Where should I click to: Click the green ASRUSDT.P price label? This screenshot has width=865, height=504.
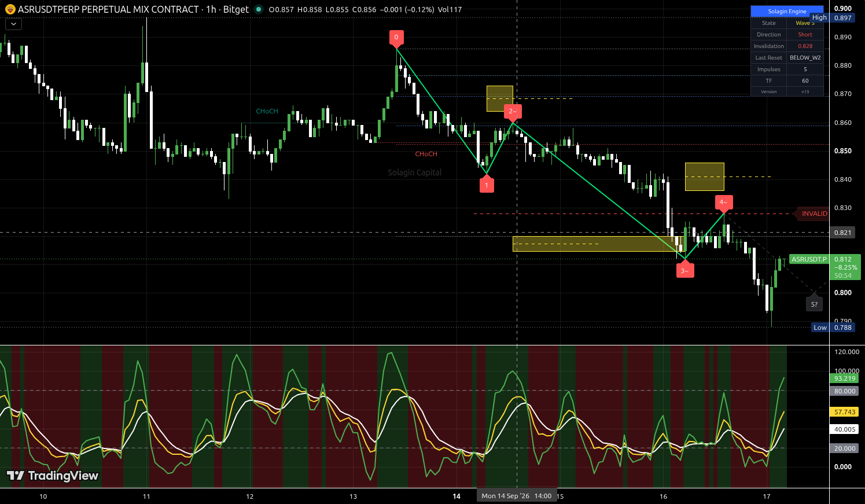[809, 259]
